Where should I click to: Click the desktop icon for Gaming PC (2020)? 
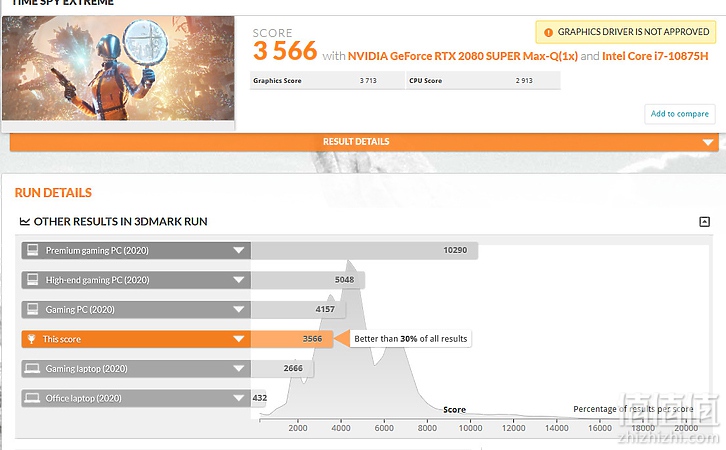click(32, 309)
